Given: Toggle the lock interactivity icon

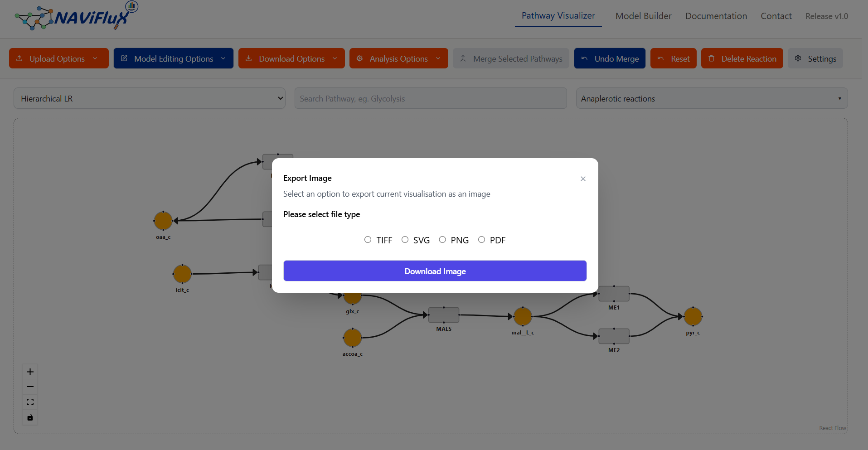Looking at the screenshot, I should tap(30, 417).
